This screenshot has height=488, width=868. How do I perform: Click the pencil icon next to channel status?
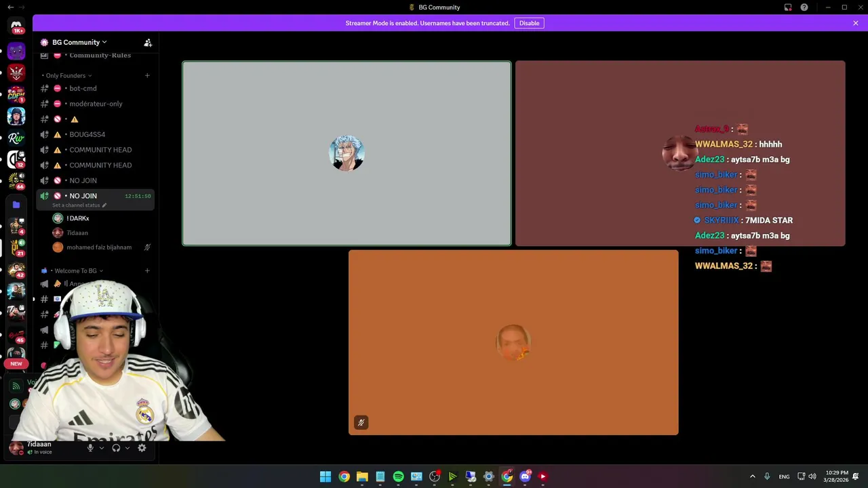(104, 205)
